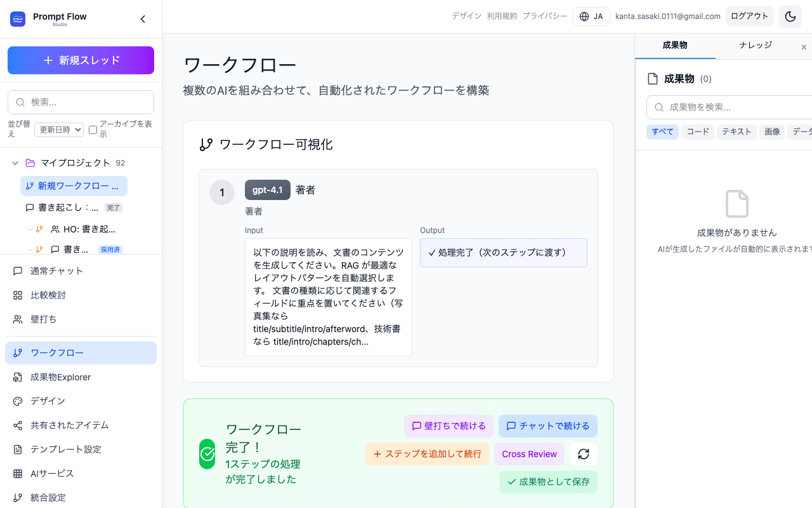Viewport: 812px width, 508px height.
Task: Click the 新規スレッド button
Action: coord(81,60)
